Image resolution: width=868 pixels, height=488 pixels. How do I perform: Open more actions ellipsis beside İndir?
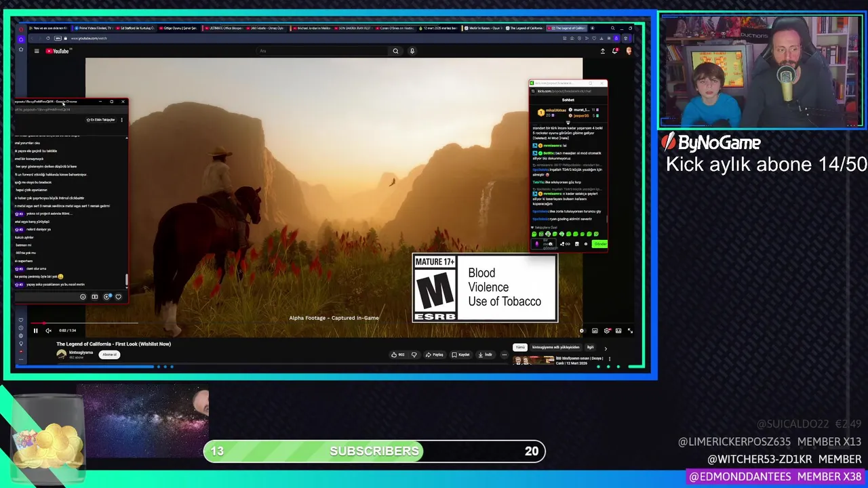click(504, 354)
